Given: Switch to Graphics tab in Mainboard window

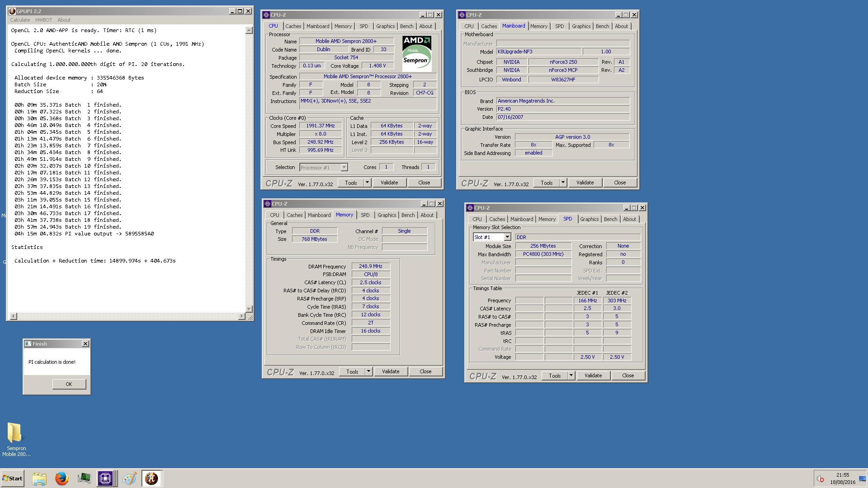Looking at the screenshot, I should 581,26.
